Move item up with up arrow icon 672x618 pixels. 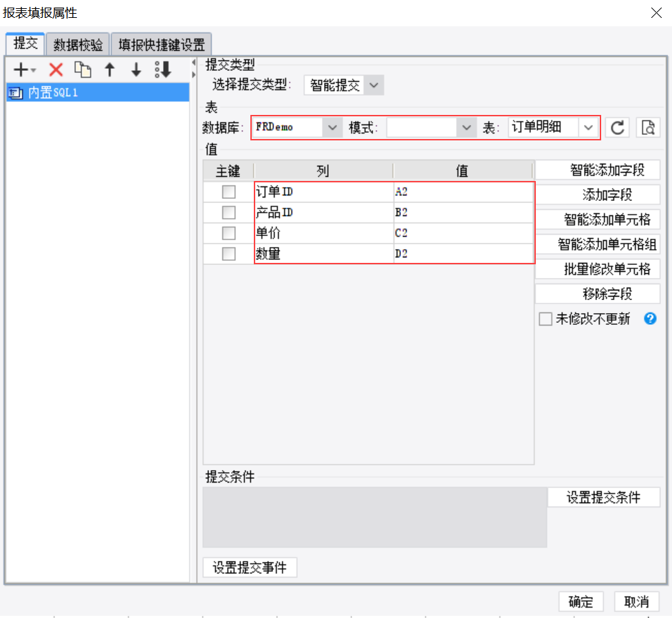[110, 70]
